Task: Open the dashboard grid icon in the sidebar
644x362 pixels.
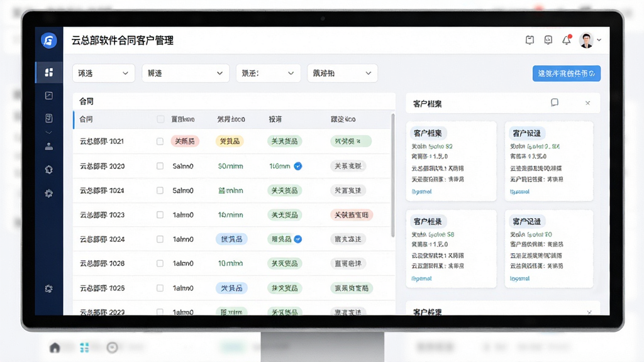Action: [x=49, y=72]
